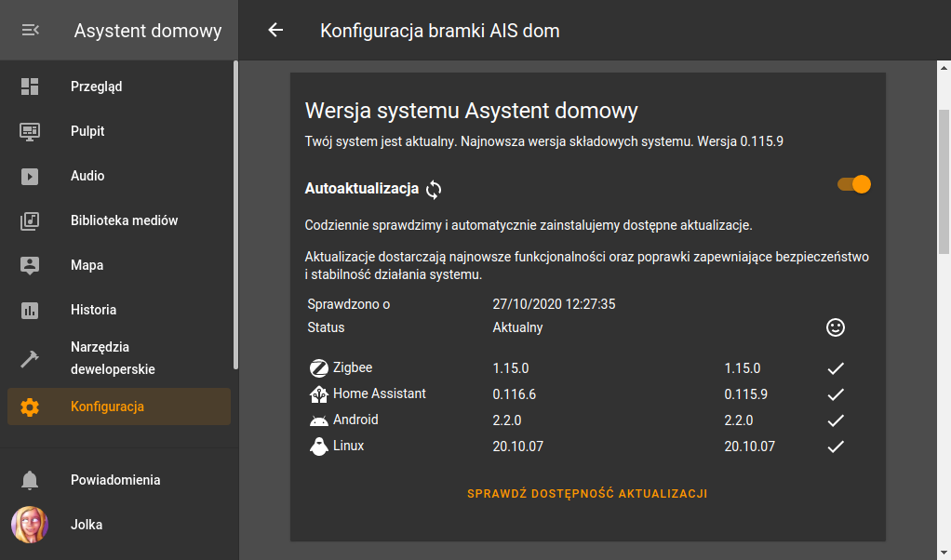The height and width of the screenshot is (560, 951).
Task: Open the Pulpit menu item
Action: [x=119, y=131]
